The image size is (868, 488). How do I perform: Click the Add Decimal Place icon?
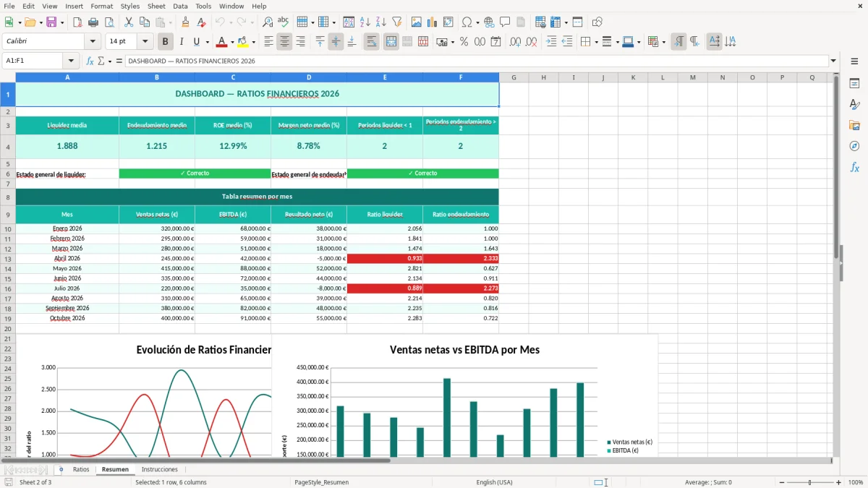click(x=515, y=42)
